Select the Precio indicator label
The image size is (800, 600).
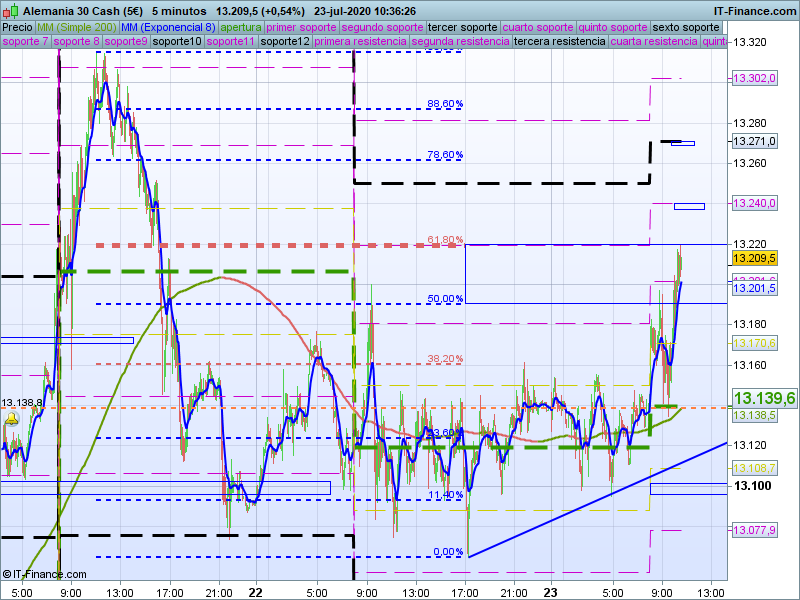click(x=17, y=27)
